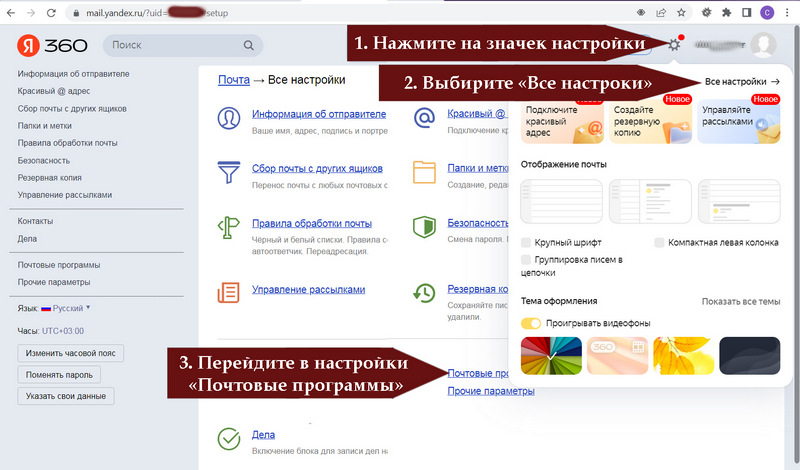Show all themes via Показать все темы
Viewport: 800px width, 470px height.
tap(740, 301)
